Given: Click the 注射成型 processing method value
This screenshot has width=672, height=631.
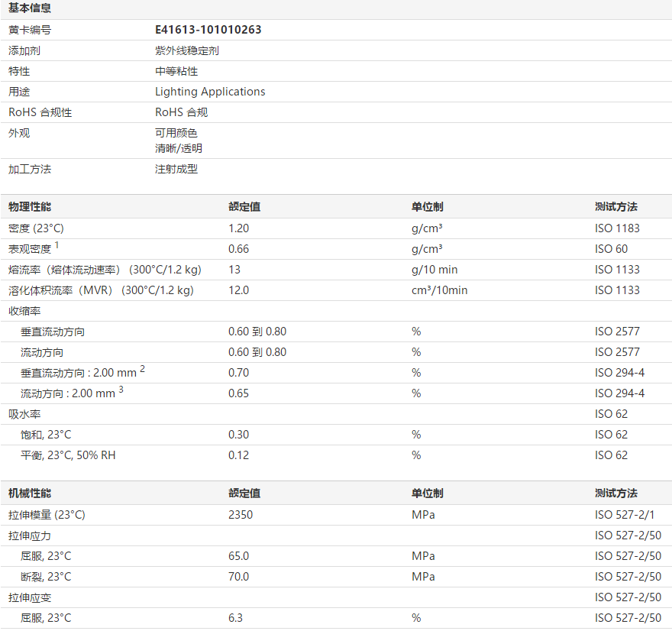Looking at the screenshot, I should [x=176, y=169].
